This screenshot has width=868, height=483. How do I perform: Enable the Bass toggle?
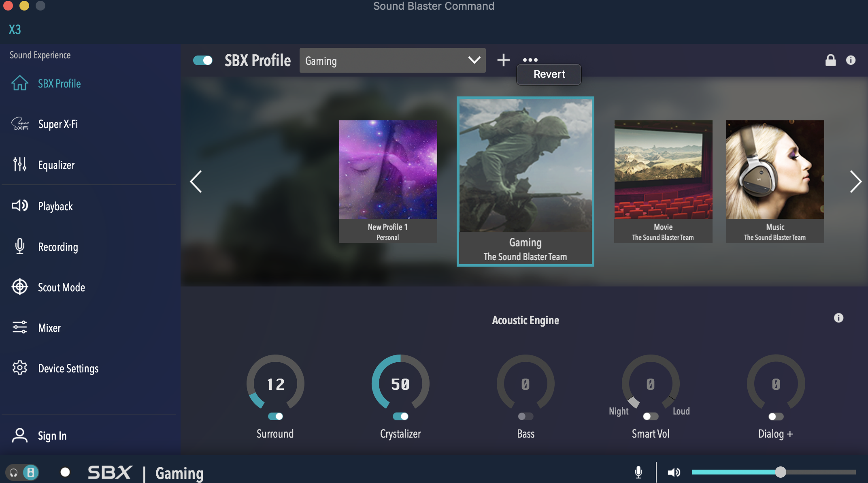coord(525,416)
